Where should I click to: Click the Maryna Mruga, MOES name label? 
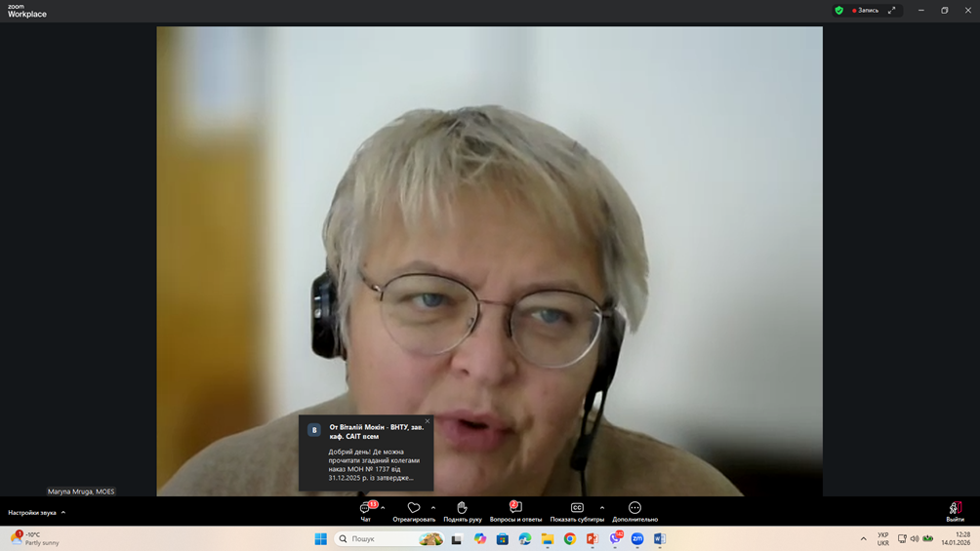pyautogui.click(x=81, y=492)
